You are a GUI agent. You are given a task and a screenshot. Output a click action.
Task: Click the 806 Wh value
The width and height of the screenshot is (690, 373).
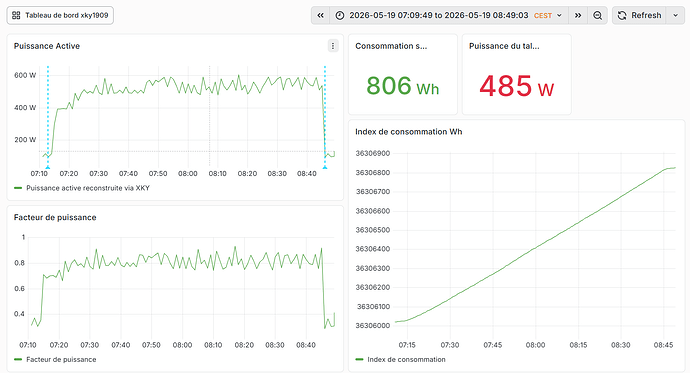coord(403,86)
